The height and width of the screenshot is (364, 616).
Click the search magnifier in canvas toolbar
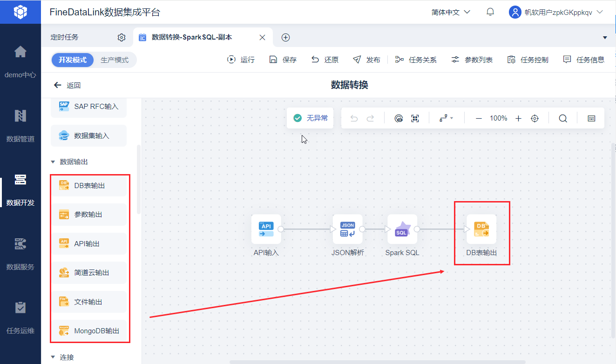pyautogui.click(x=563, y=118)
